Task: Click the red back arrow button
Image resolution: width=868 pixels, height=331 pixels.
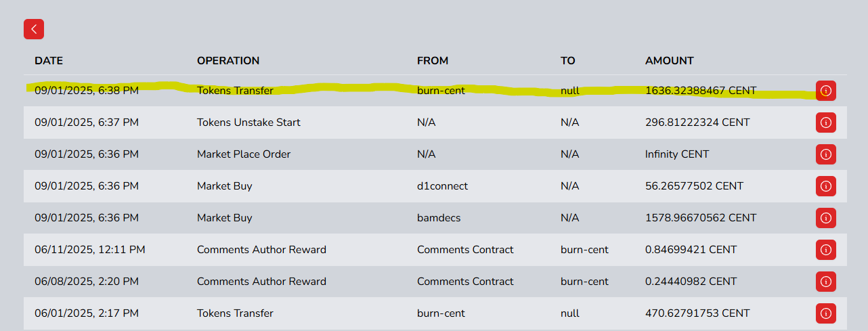Action: coord(34,29)
